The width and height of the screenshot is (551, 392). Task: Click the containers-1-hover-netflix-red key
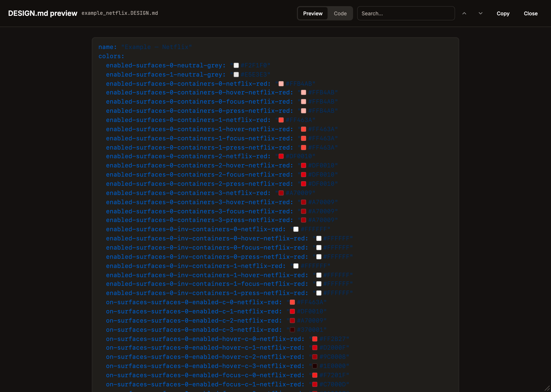(199, 129)
